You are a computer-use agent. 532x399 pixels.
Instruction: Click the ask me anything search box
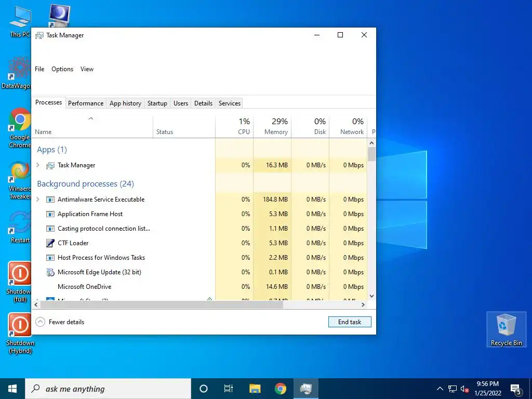click(108, 389)
